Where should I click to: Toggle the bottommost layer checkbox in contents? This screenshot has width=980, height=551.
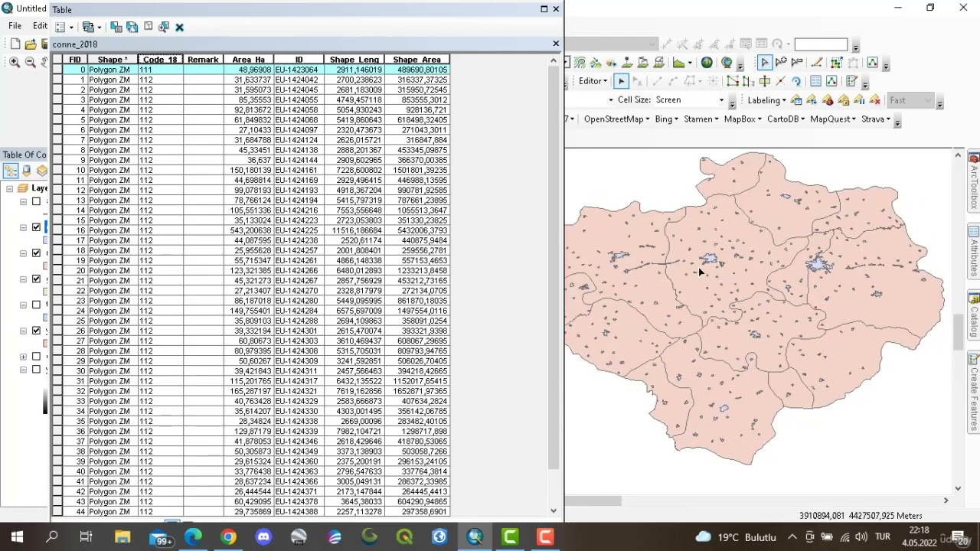click(36, 370)
